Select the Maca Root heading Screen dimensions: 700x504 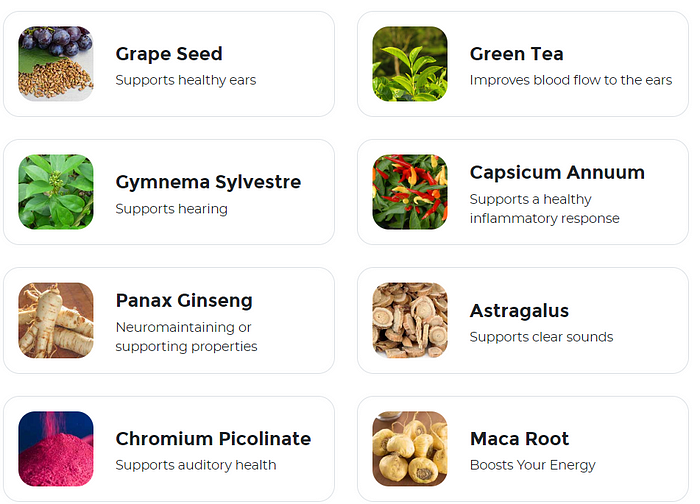520,438
